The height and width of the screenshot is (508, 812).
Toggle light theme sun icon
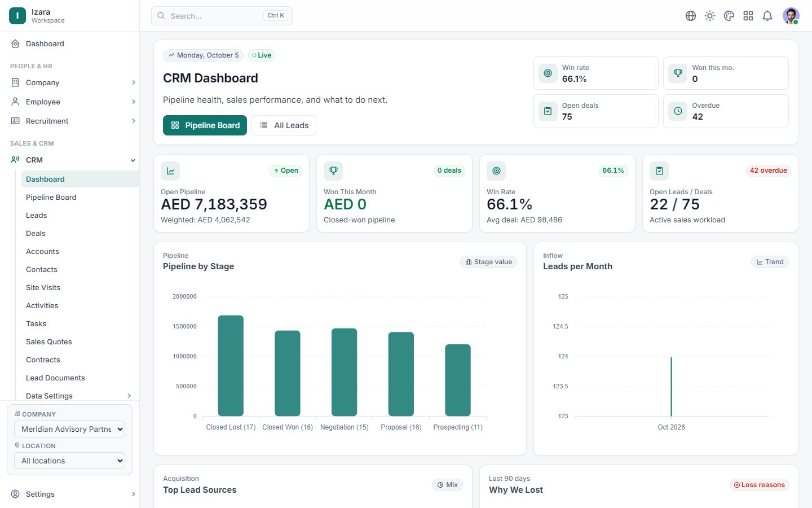point(710,16)
